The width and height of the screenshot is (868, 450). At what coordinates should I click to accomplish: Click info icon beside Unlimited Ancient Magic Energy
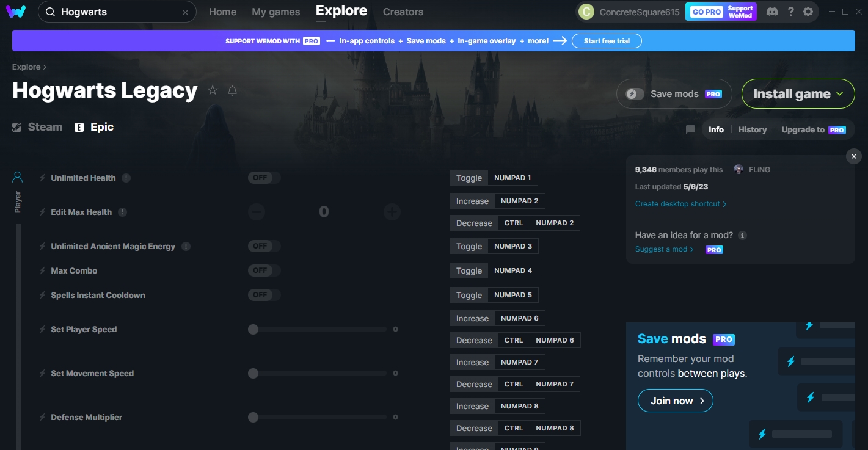(186, 246)
